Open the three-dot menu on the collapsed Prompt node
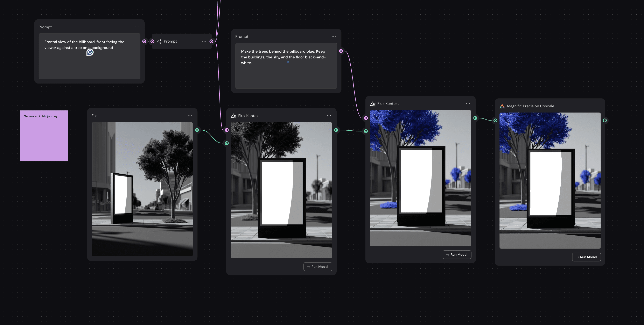Screen dimensions: 644x325 coord(204,41)
